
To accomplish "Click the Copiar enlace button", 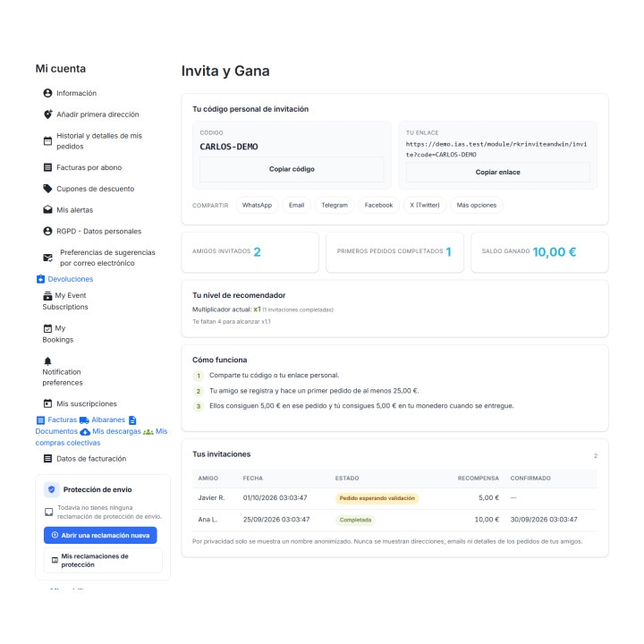I will [498, 172].
